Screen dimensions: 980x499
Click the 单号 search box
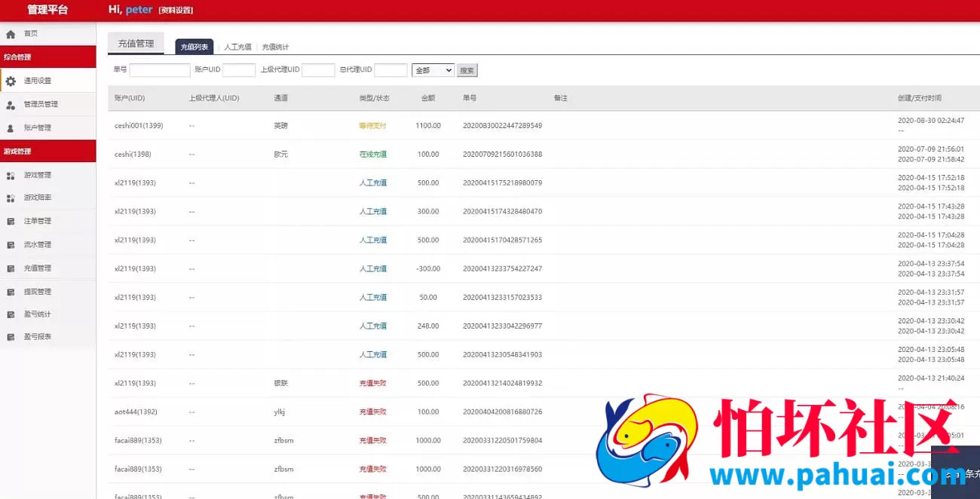(159, 69)
